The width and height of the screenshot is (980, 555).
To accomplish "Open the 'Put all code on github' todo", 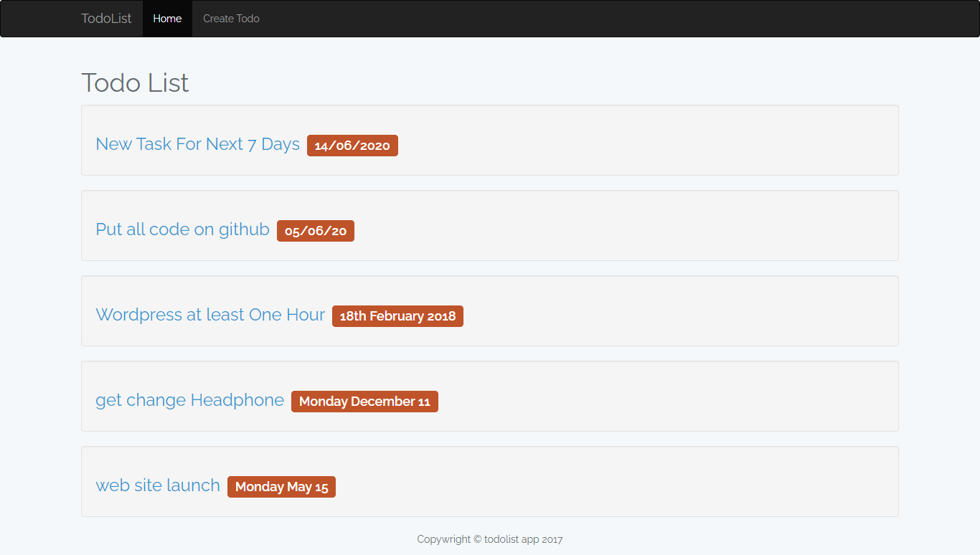I will point(182,229).
